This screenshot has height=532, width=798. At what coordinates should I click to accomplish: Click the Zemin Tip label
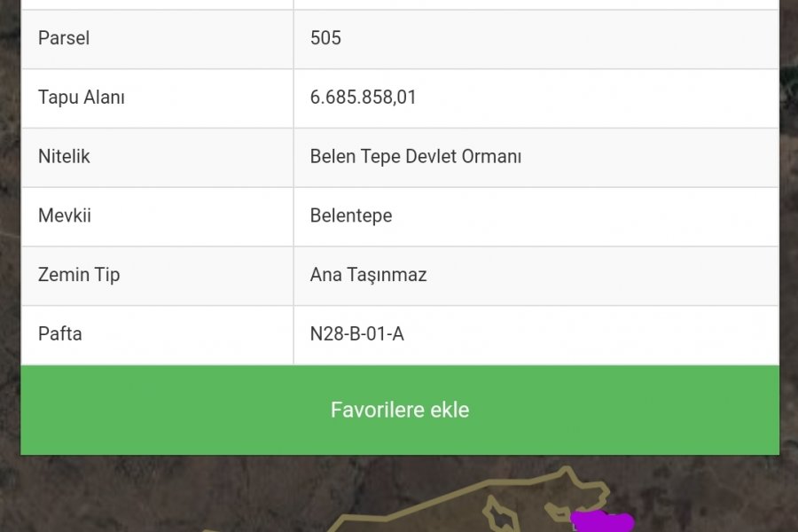pyautogui.click(x=79, y=275)
